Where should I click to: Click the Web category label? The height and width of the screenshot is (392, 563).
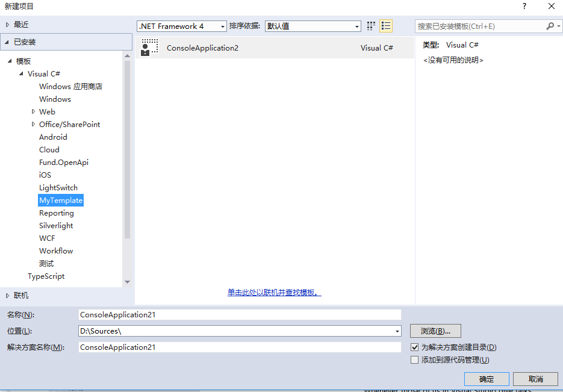coord(47,111)
